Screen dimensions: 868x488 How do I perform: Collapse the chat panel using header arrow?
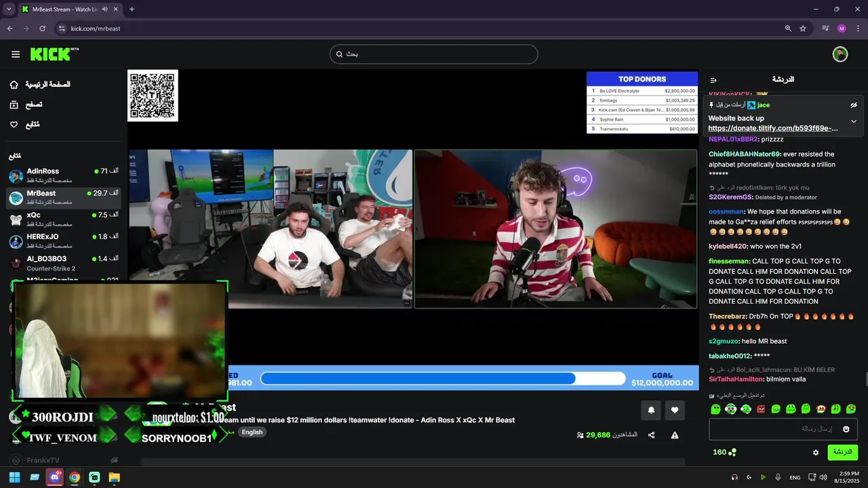[x=713, y=80]
